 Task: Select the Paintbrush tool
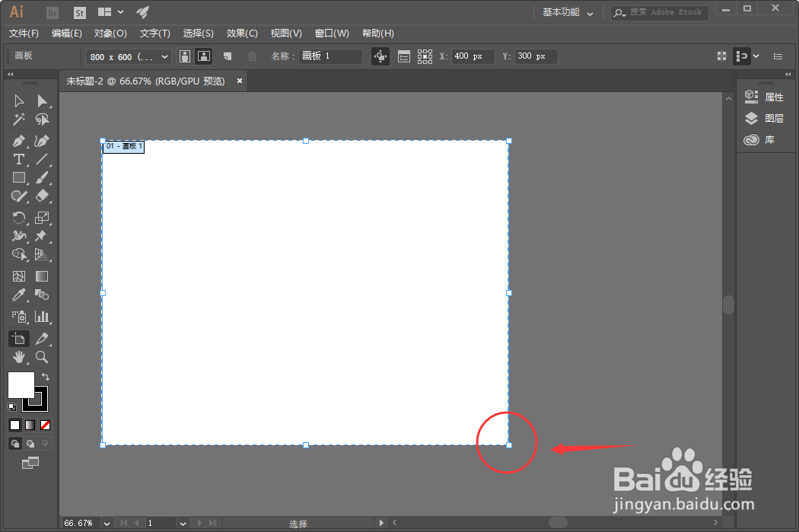click(42, 177)
